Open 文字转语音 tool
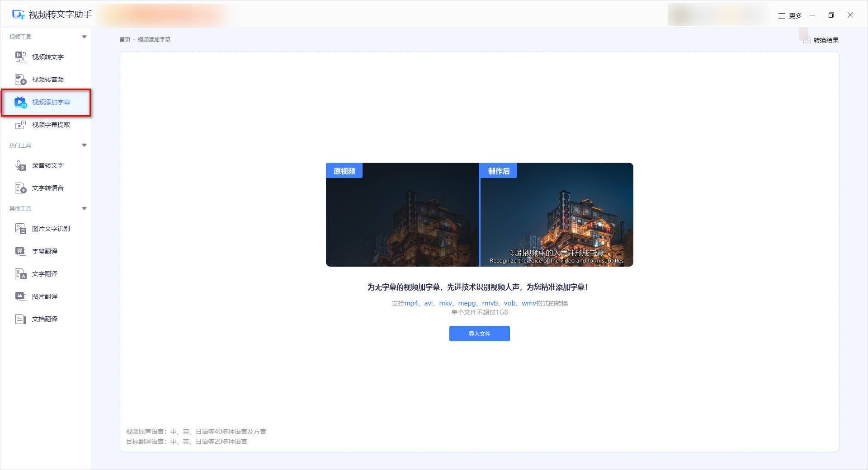This screenshot has width=868, height=470. 46,188
